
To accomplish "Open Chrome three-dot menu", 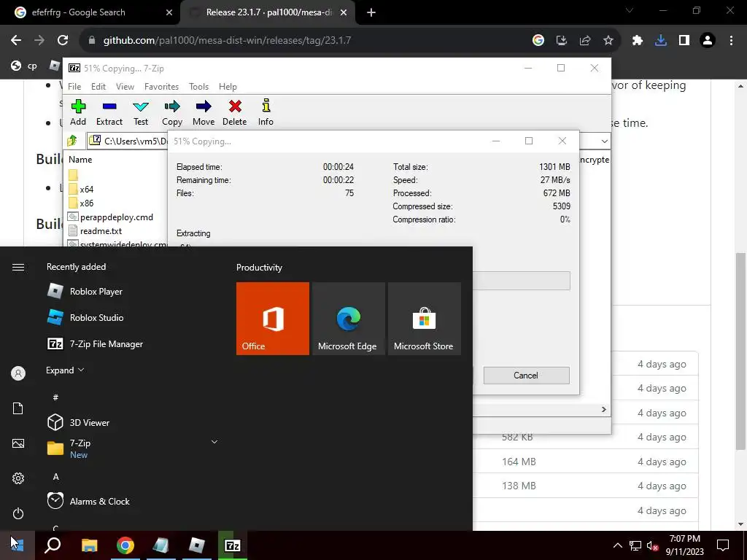I will coord(731,41).
